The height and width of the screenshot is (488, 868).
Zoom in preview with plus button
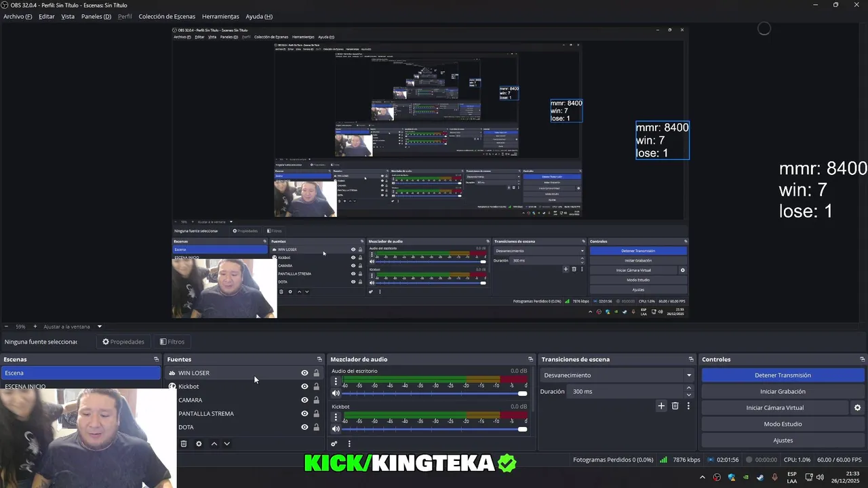click(35, 327)
